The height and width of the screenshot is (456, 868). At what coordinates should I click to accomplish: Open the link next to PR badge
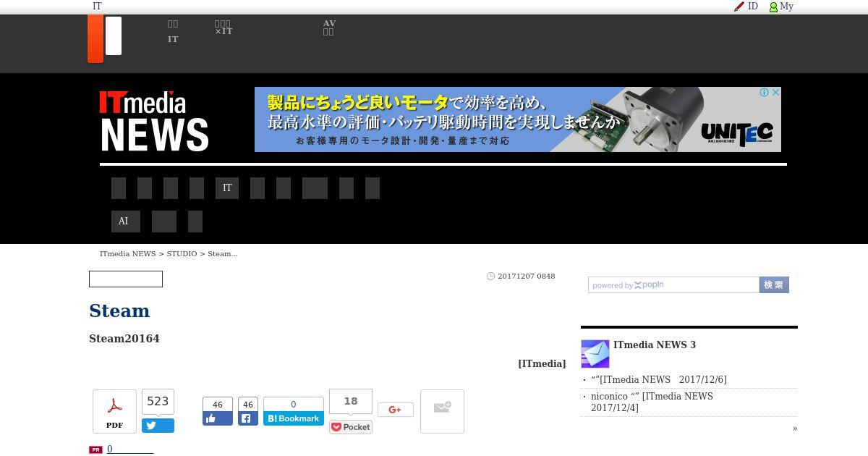tap(130, 449)
